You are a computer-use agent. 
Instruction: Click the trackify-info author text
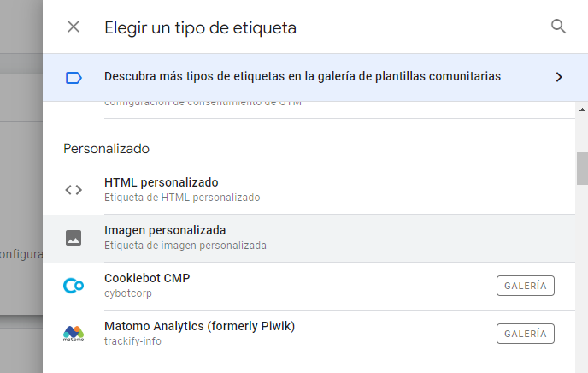[132, 341]
